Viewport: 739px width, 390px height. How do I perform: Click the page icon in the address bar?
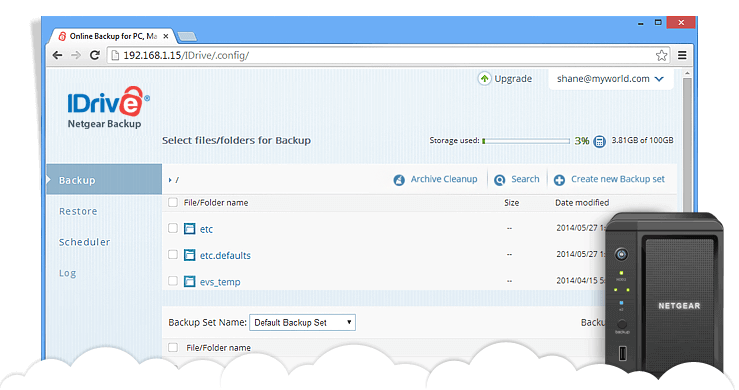[115, 56]
